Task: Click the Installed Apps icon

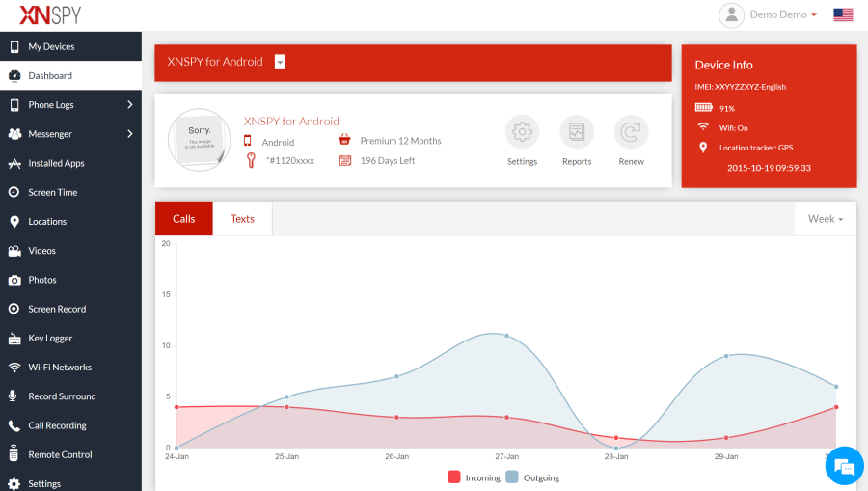Action: [x=14, y=163]
